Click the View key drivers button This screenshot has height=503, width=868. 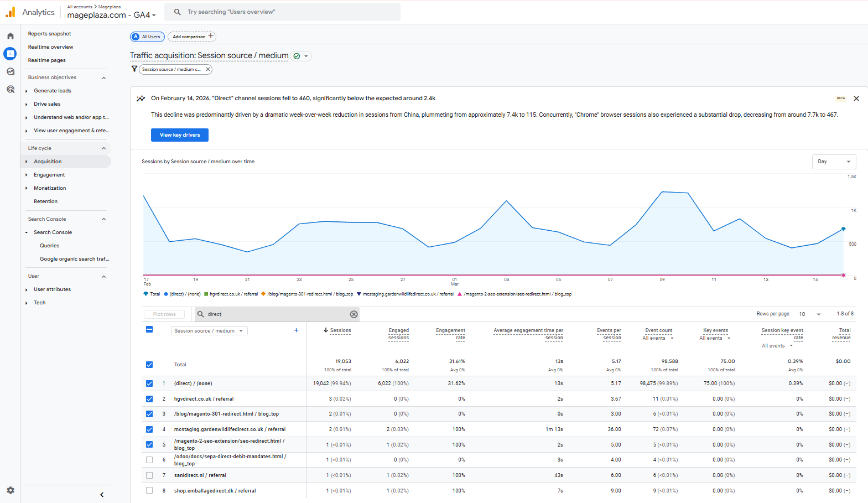click(180, 135)
